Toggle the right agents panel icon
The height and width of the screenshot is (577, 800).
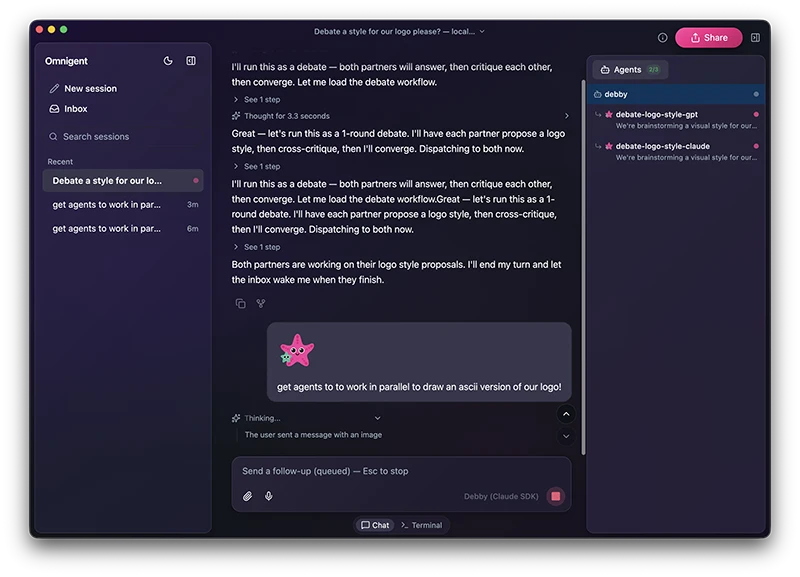pyautogui.click(x=755, y=37)
